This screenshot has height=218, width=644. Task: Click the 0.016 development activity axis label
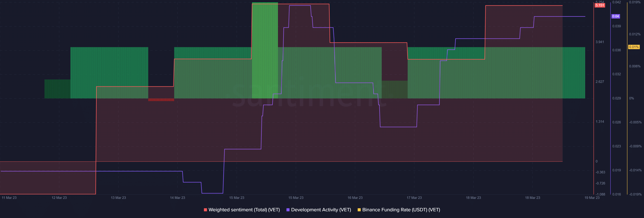click(616, 194)
